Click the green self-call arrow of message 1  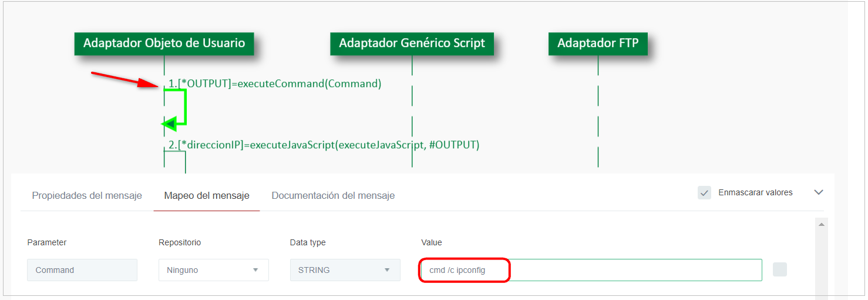tap(184, 107)
